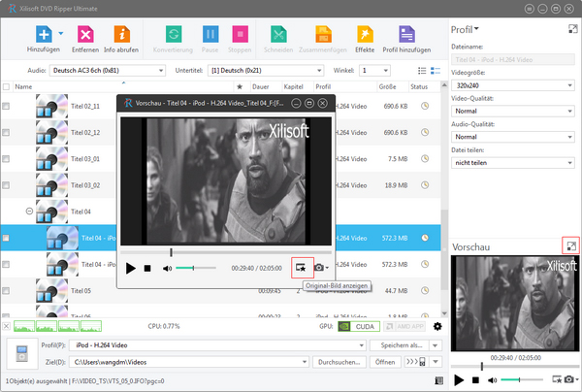Click the Pause toolbar icon
The width and height of the screenshot is (582, 392).
coord(210,34)
